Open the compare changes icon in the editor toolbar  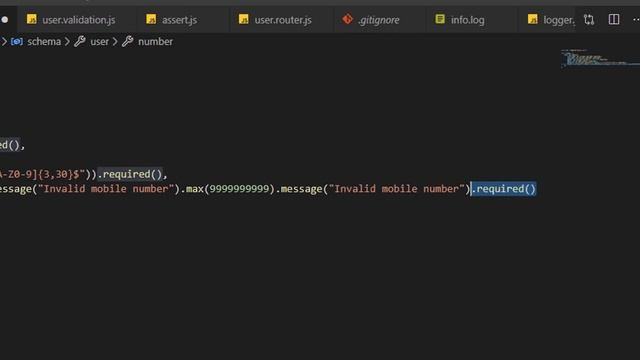(589, 20)
